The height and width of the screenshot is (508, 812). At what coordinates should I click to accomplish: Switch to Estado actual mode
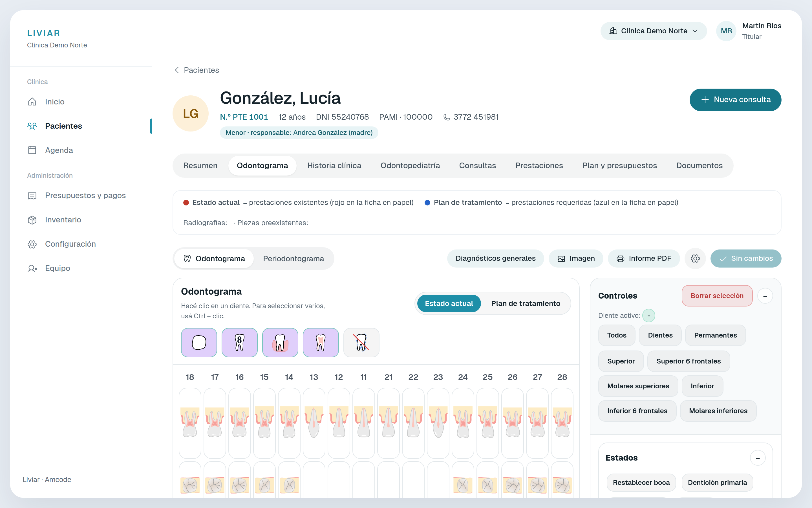pyautogui.click(x=449, y=303)
